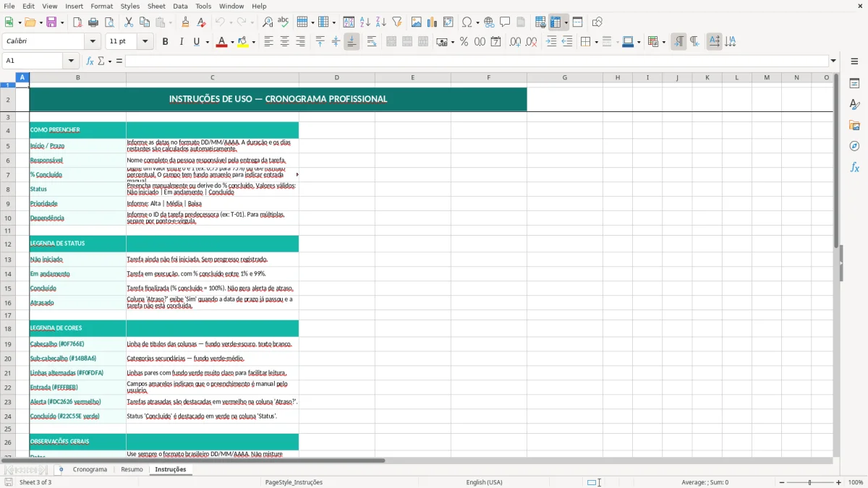Open Borders dropdown arrow
This screenshot has width=868, height=488.
tap(596, 42)
